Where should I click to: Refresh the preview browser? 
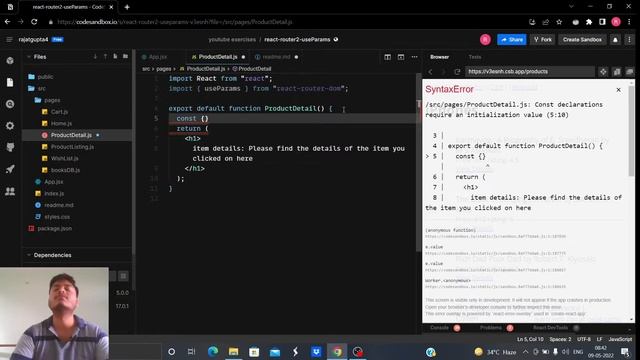tap(457, 71)
